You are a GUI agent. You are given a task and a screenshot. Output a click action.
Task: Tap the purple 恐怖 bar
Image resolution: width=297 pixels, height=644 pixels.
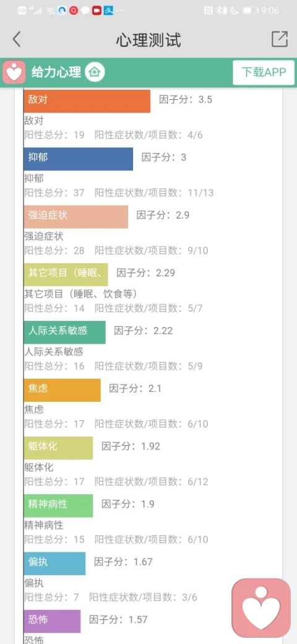pos(52,621)
